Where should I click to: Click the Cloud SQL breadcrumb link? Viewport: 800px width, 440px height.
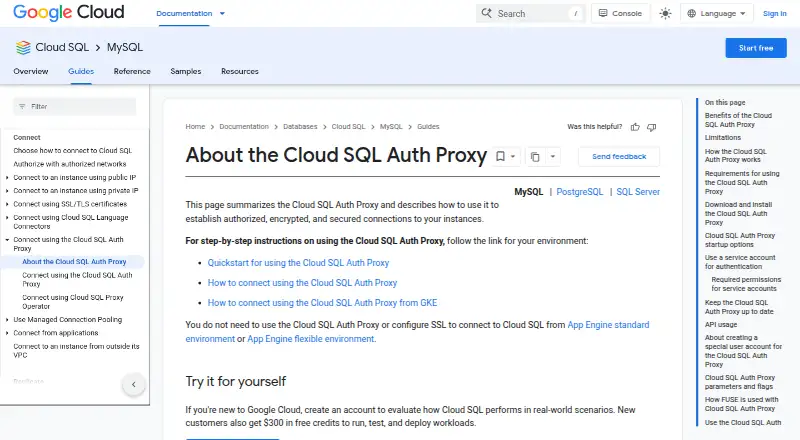pos(348,127)
